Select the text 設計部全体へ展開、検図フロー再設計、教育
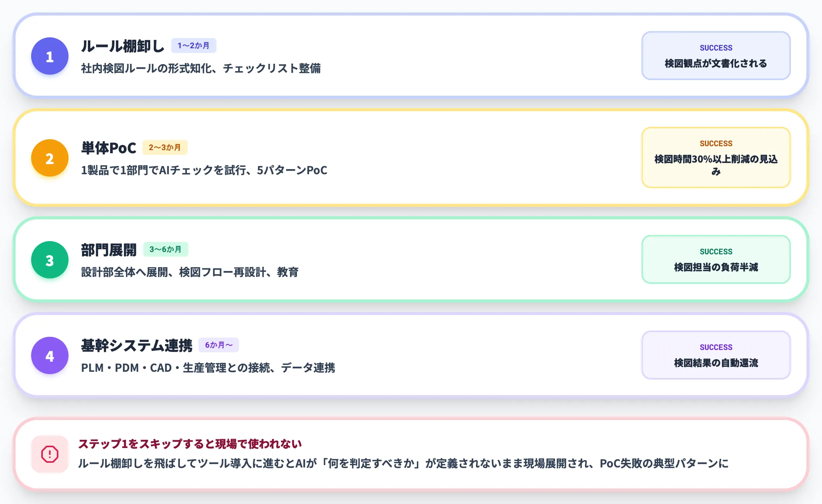 [190, 272]
